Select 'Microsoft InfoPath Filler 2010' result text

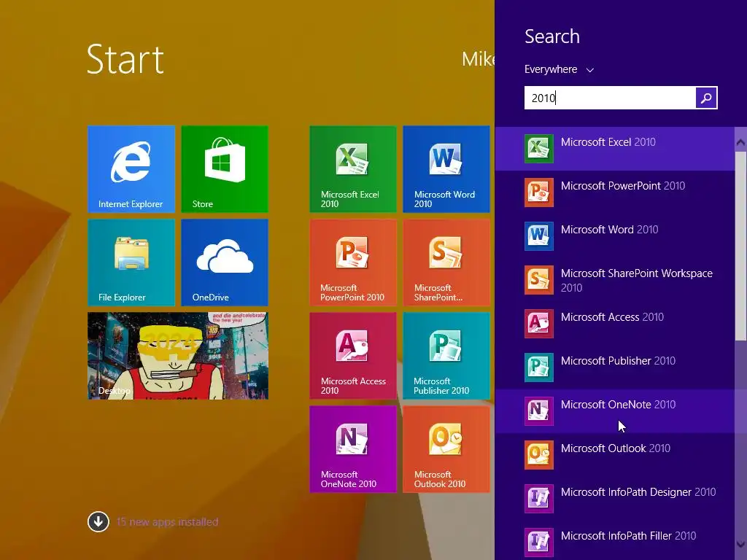coord(628,536)
